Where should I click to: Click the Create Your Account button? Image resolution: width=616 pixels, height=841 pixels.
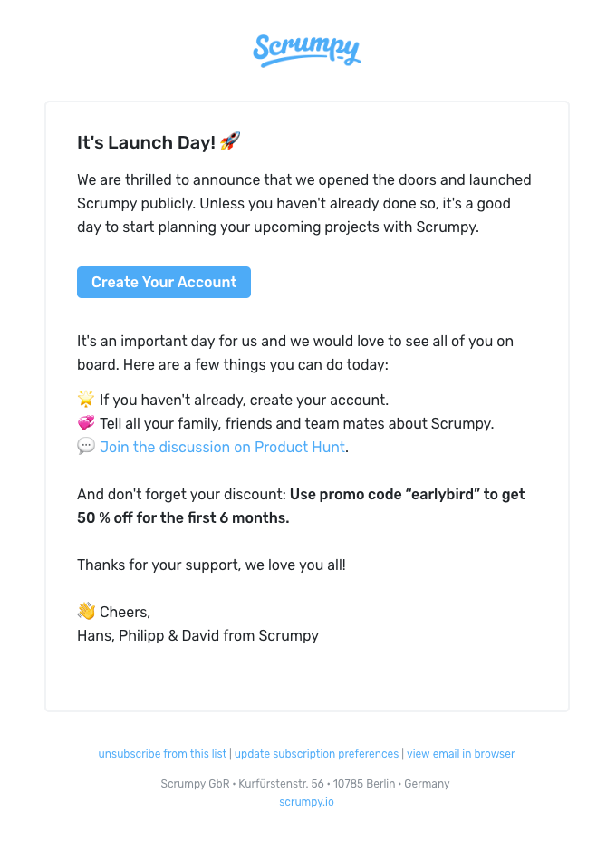[163, 282]
